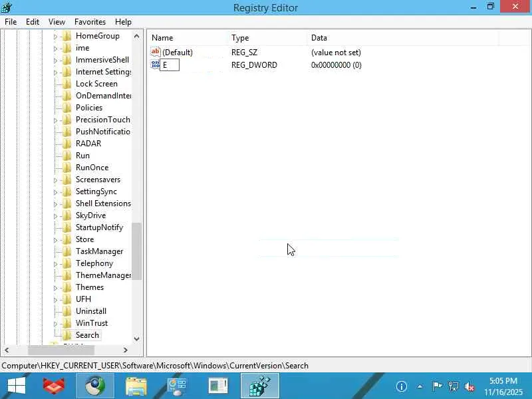Click tree scroll up arrow
532x399 pixels.
point(137,36)
